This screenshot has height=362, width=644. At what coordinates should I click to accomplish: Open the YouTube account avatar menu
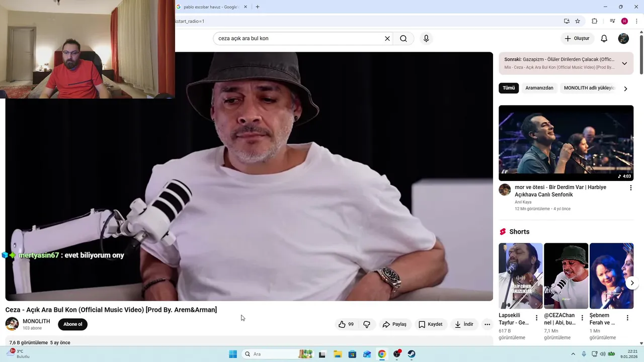(x=623, y=39)
